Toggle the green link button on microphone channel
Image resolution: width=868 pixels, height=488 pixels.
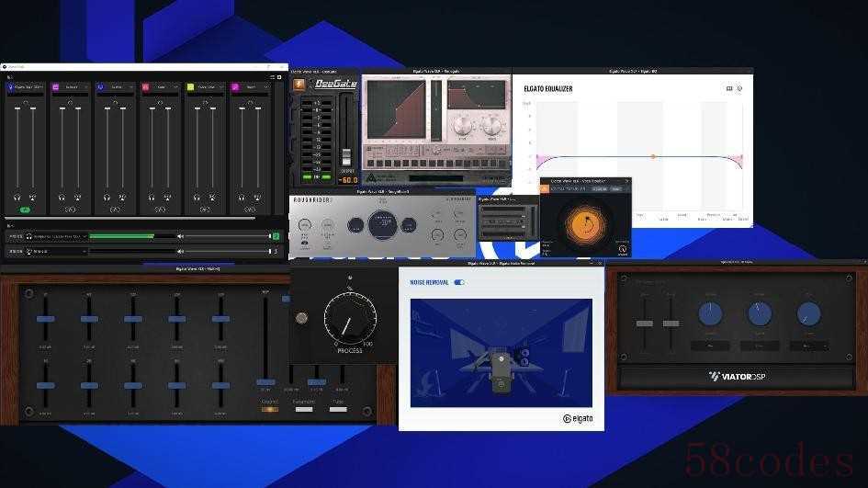click(25, 210)
